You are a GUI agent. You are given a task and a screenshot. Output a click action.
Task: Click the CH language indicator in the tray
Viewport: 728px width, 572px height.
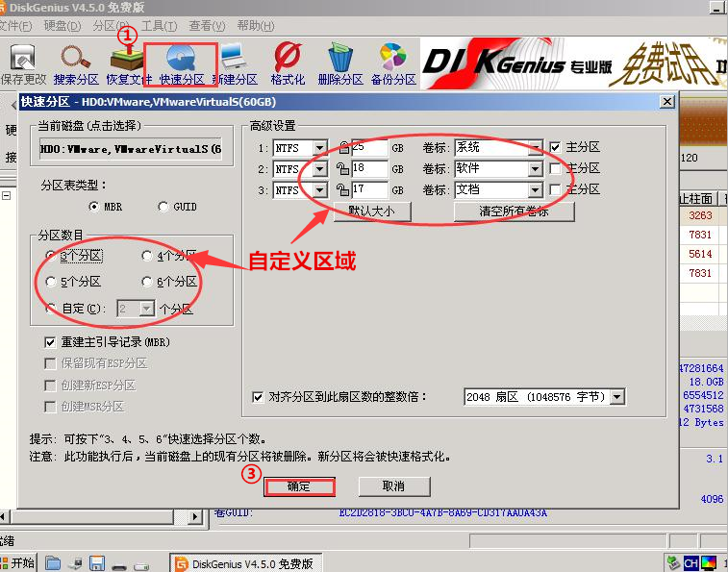[x=690, y=563]
